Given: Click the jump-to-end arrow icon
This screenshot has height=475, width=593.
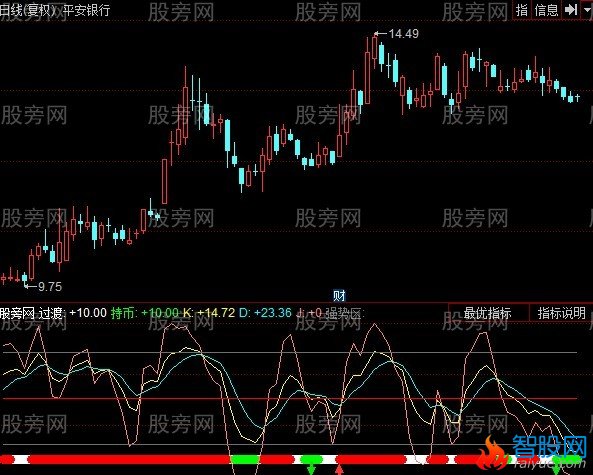Looking at the screenshot, I should pyautogui.click(x=571, y=10).
